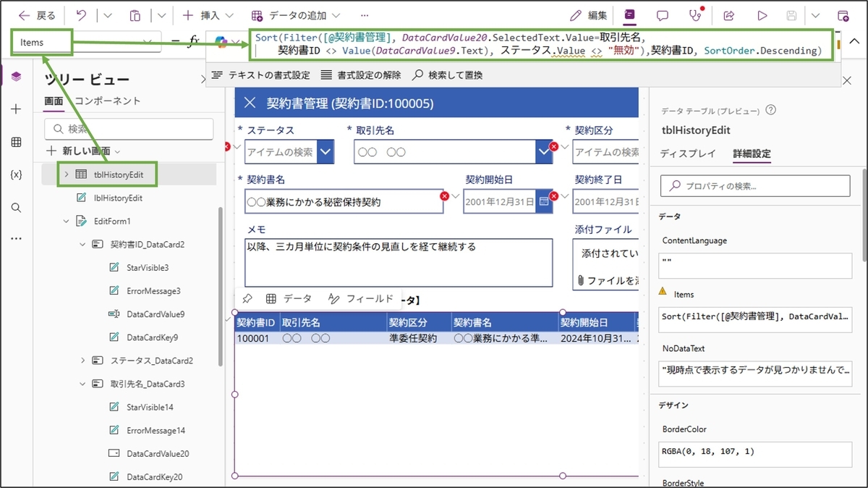Select ErrorMessage14 in the tree
This screenshot has width=868, height=488.
pos(156,431)
